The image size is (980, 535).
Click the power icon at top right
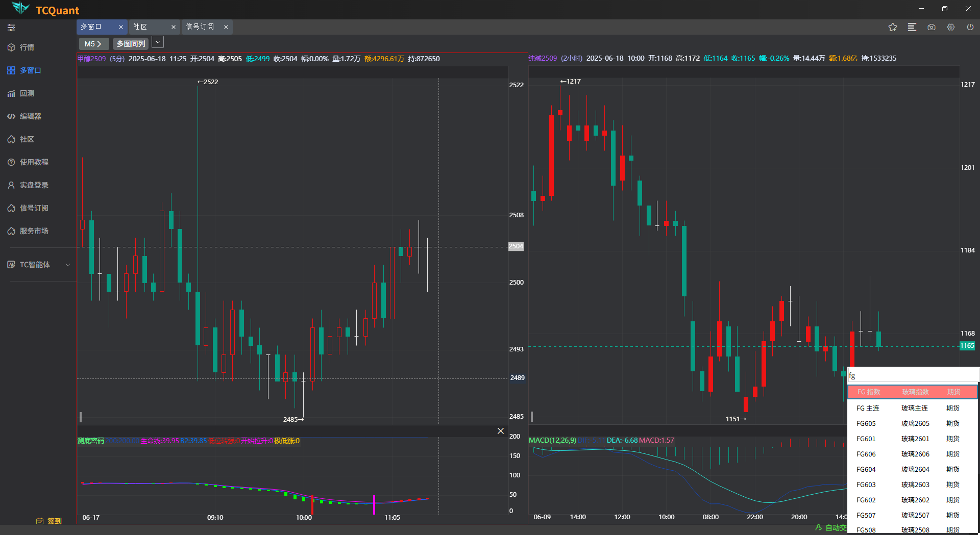pyautogui.click(x=970, y=27)
